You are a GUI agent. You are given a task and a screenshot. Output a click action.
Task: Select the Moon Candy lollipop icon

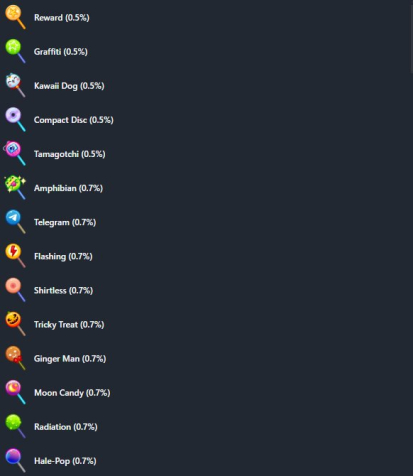(15, 392)
